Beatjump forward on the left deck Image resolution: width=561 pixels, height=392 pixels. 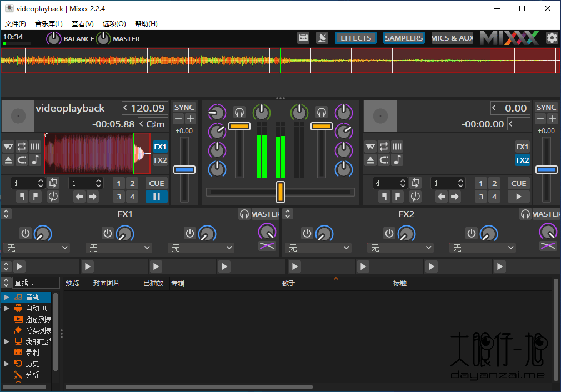[93, 197]
